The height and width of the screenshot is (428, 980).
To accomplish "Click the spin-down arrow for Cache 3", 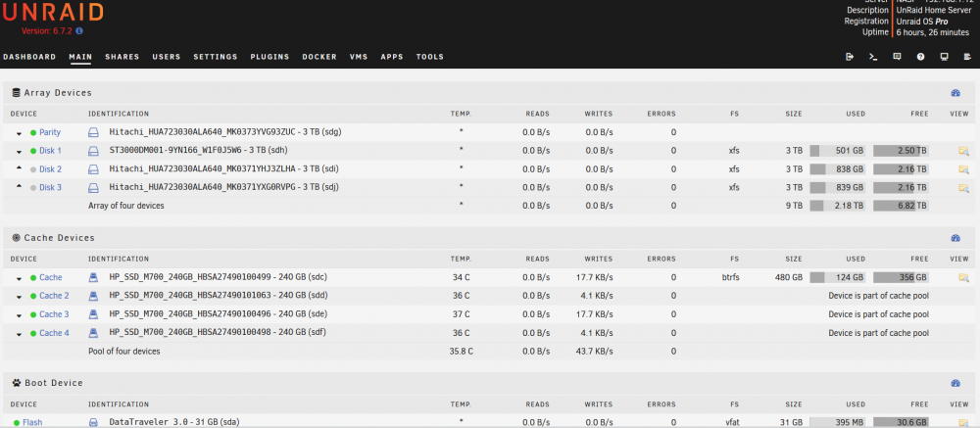I will pyautogui.click(x=19, y=315).
